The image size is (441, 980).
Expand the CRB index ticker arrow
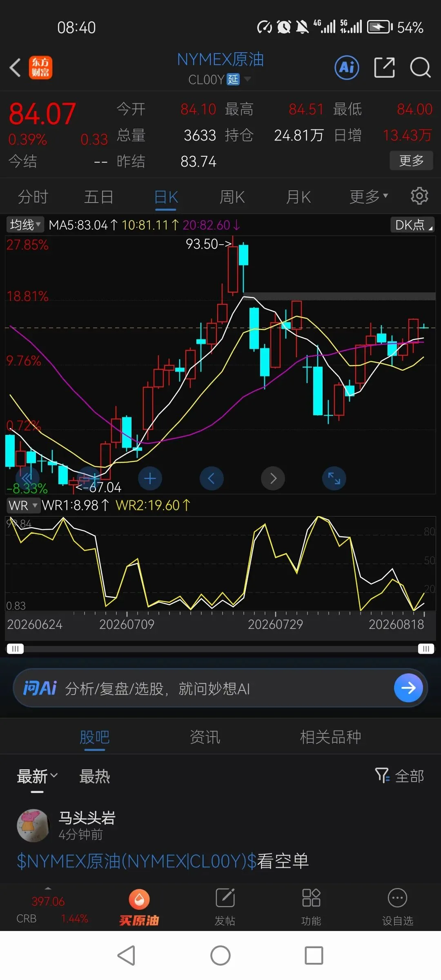coord(48,889)
